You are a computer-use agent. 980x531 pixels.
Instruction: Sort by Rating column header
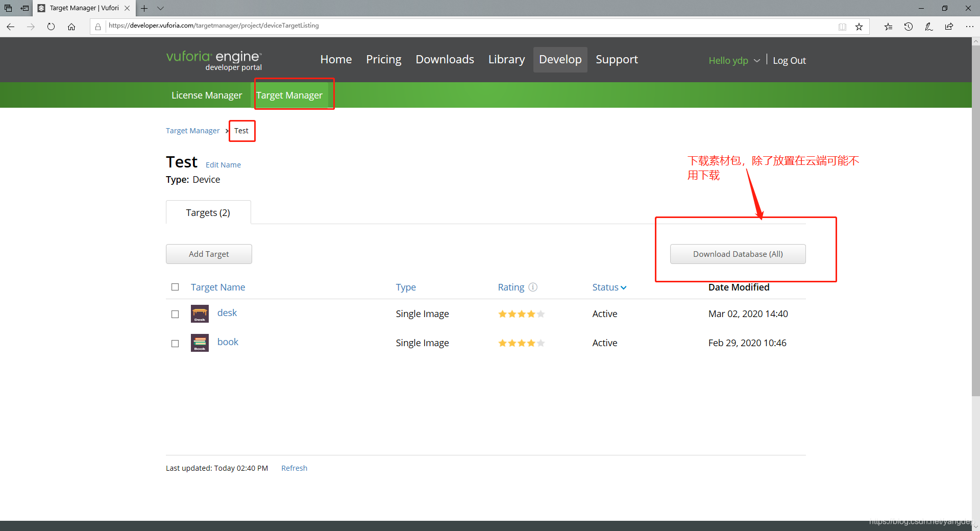tap(511, 287)
